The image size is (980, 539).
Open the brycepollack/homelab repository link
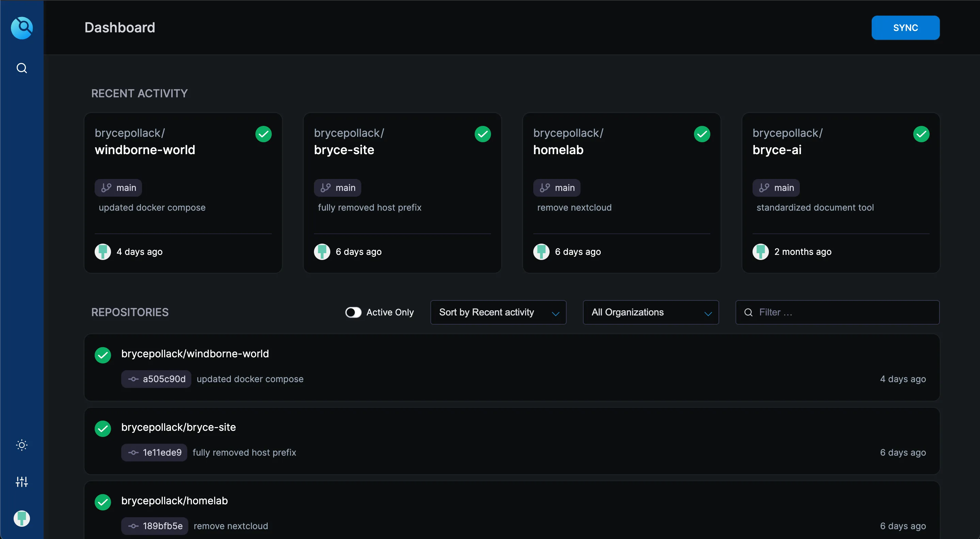click(x=174, y=501)
